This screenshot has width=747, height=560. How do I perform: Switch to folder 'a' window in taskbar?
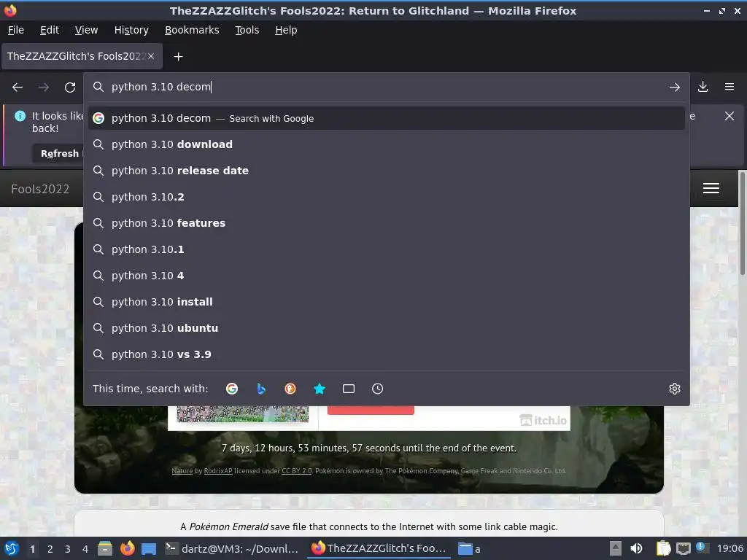[x=469, y=548]
